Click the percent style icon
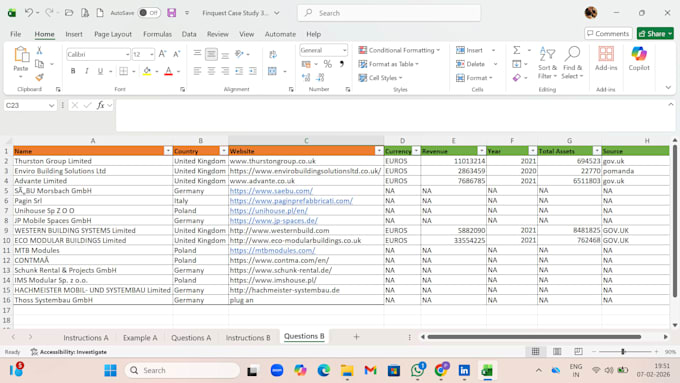The height and width of the screenshot is (383, 680). pyautogui.click(x=327, y=64)
